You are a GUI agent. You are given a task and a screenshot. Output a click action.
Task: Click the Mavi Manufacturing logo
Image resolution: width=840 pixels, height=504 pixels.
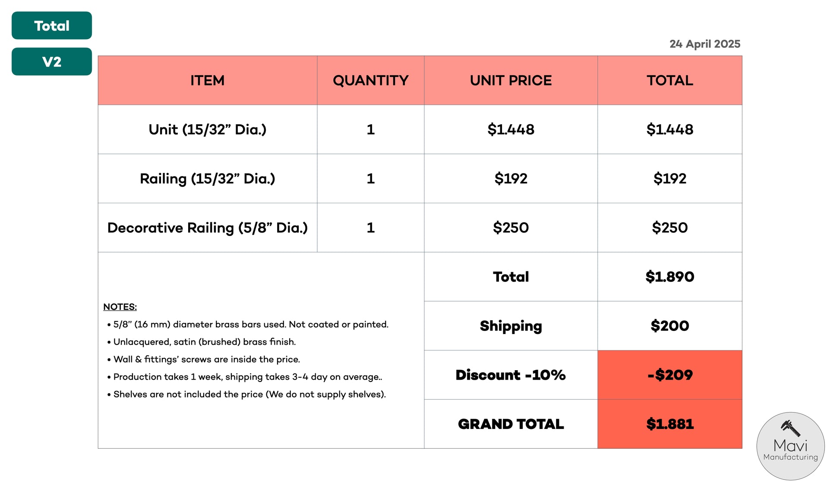[790, 446]
